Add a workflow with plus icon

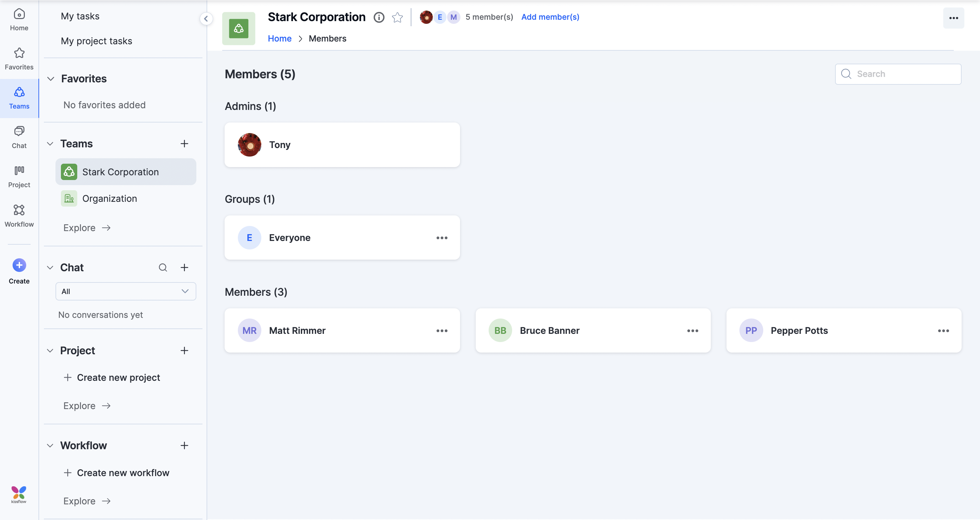[x=184, y=445]
